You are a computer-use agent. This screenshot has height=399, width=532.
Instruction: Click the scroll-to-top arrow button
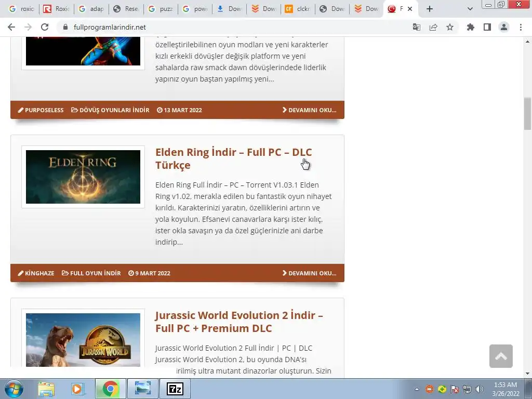[501, 356]
